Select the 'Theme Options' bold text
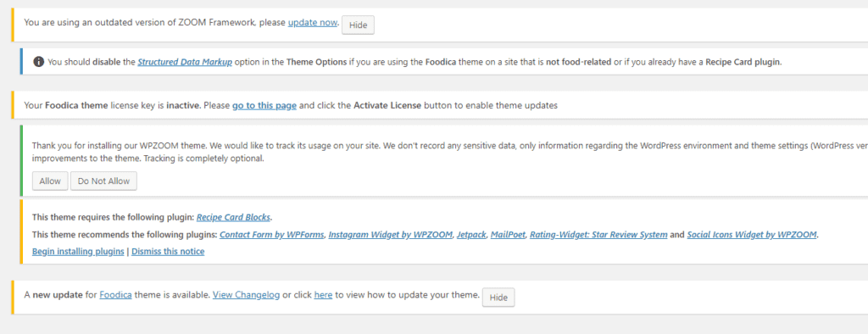This screenshot has width=868, height=334. (x=316, y=62)
